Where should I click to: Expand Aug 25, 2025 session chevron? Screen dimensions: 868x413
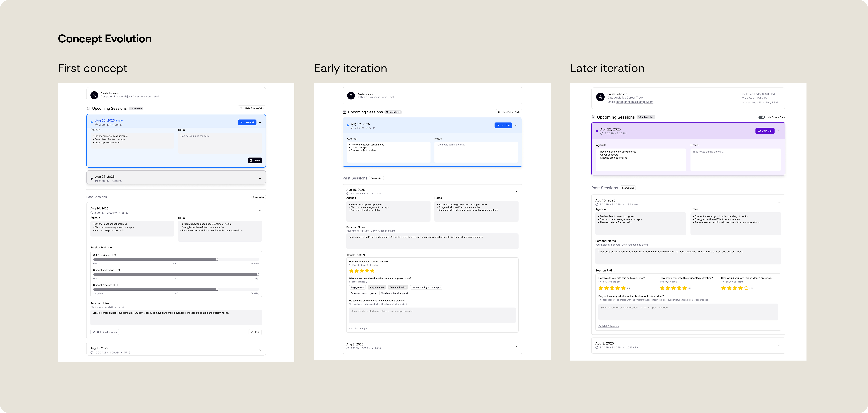coord(260,179)
